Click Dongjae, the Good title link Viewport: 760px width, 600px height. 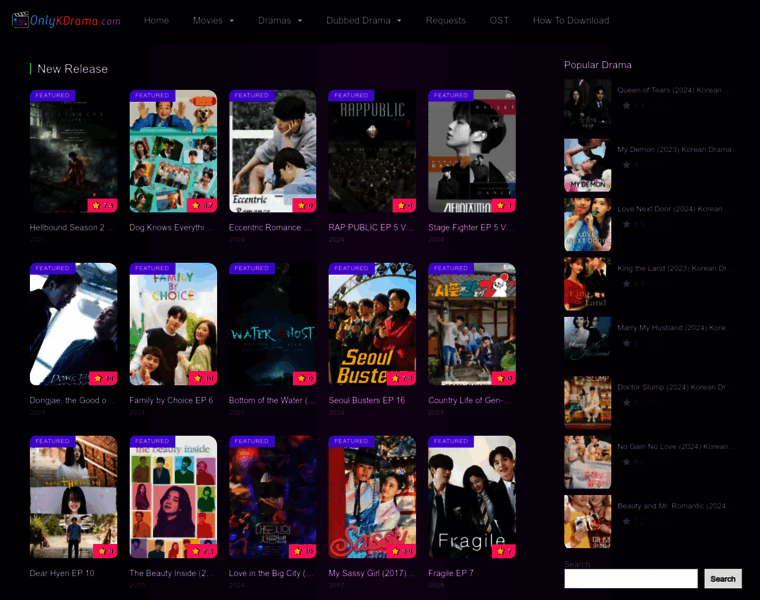(72, 400)
